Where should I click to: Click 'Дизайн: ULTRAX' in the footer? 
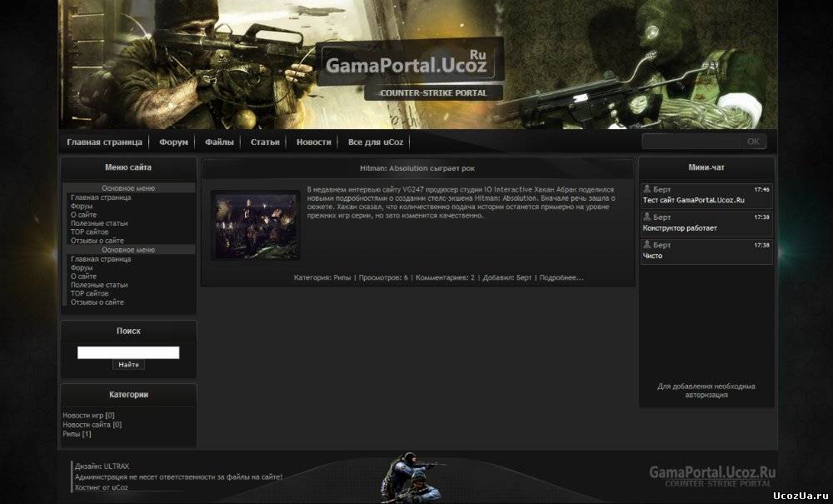102,467
